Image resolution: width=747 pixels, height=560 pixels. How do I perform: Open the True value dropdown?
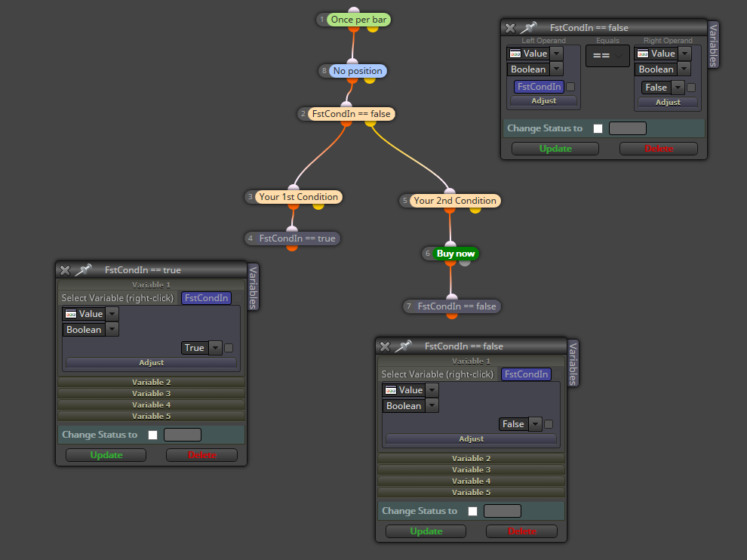coord(215,347)
